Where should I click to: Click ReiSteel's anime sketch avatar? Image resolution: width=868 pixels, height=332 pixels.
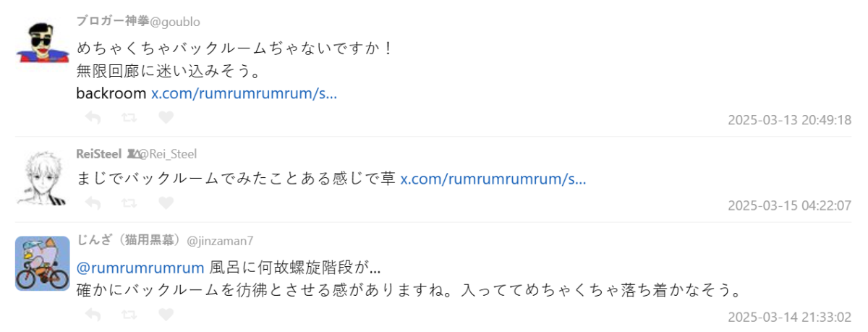pos(42,178)
